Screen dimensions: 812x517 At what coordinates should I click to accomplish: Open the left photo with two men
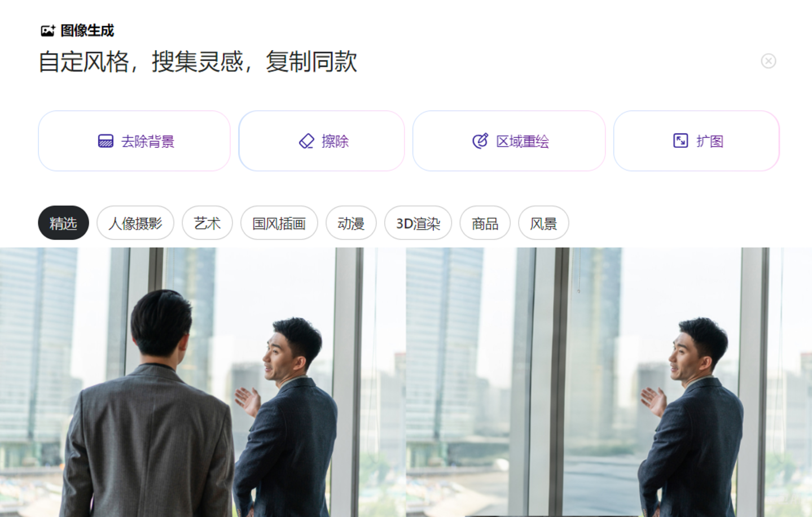[x=203, y=382]
